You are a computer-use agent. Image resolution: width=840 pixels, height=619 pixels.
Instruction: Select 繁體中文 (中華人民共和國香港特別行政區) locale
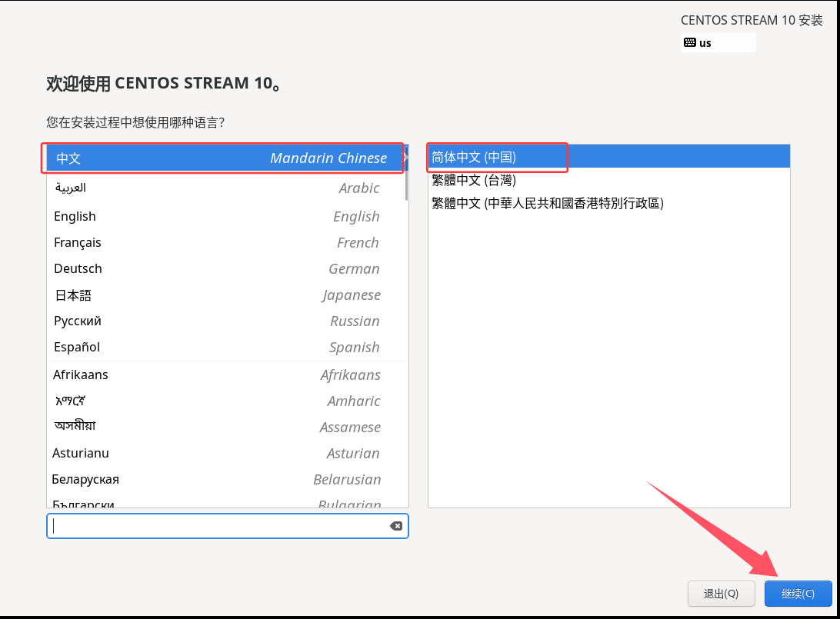[x=609, y=203]
